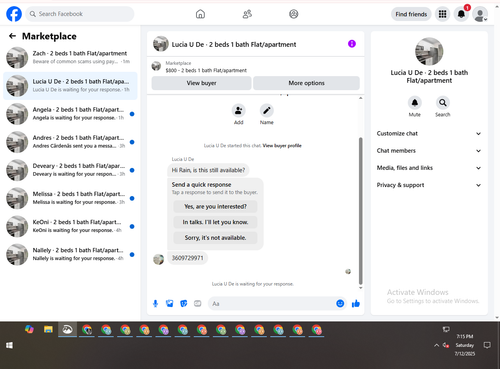Viewport: 500px width, 369px height.
Task: Open the Andres conversation
Action: [x=70, y=142]
